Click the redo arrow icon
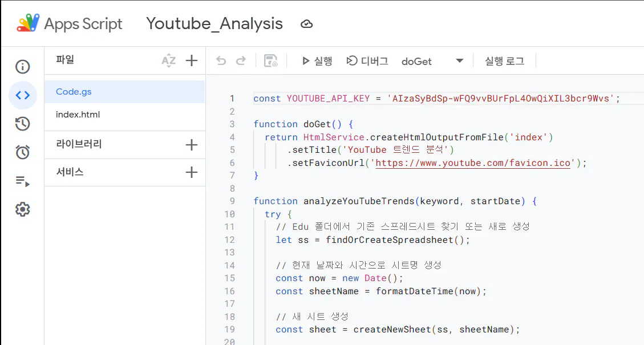 (x=241, y=61)
